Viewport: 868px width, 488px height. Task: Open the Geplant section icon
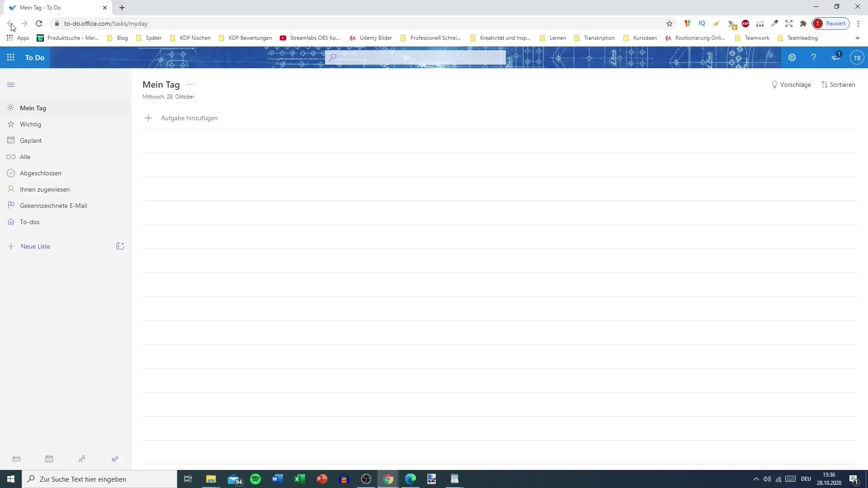pos(11,140)
